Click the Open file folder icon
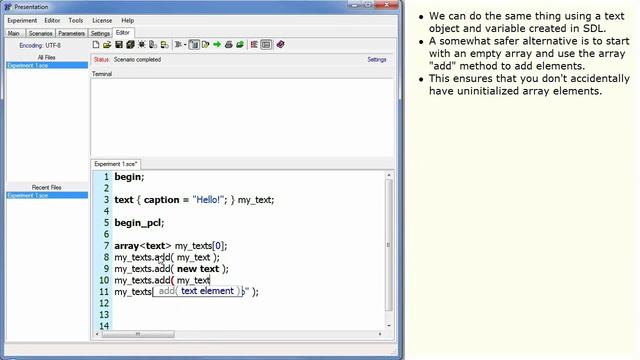640x360 pixels. [x=107, y=44]
